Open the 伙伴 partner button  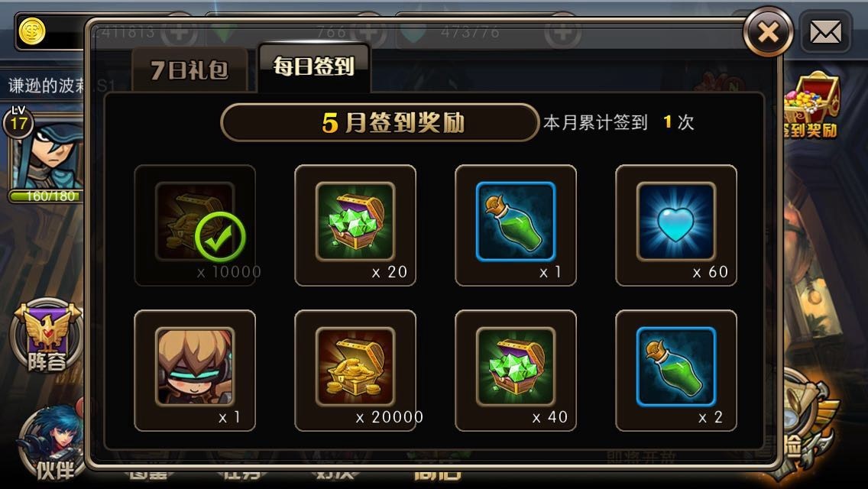point(51,443)
